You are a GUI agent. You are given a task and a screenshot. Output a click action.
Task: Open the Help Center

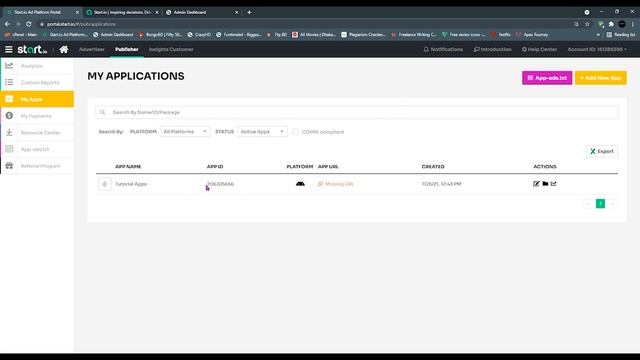point(539,49)
